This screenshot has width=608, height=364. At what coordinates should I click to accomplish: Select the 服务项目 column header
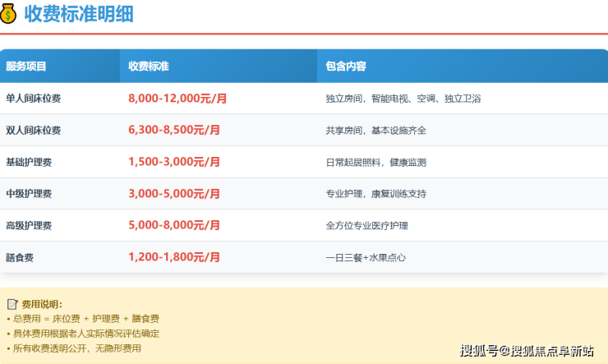[x=26, y=67]
